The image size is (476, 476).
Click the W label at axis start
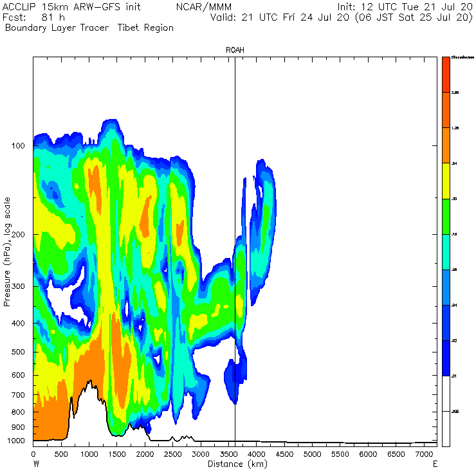click(x=36, y=464)
